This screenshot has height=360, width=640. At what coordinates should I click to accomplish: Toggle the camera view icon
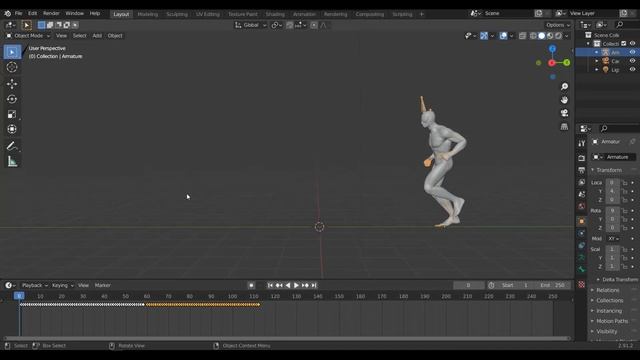(564, 113)
